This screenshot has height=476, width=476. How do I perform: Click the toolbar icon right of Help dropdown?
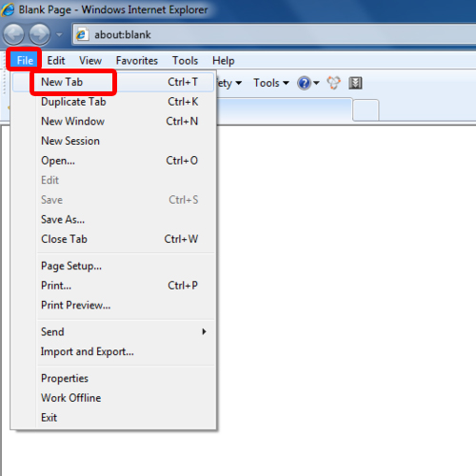click(334, 83)
